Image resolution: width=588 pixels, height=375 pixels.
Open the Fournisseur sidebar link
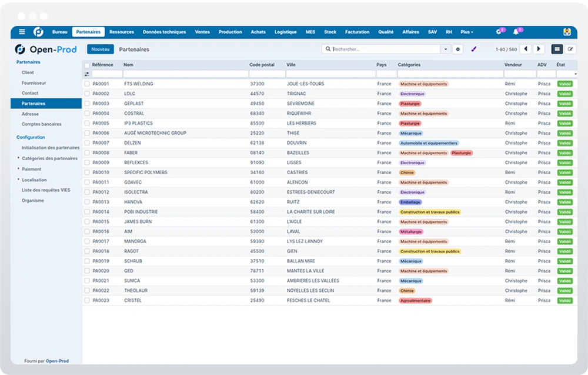pos(34,83)
